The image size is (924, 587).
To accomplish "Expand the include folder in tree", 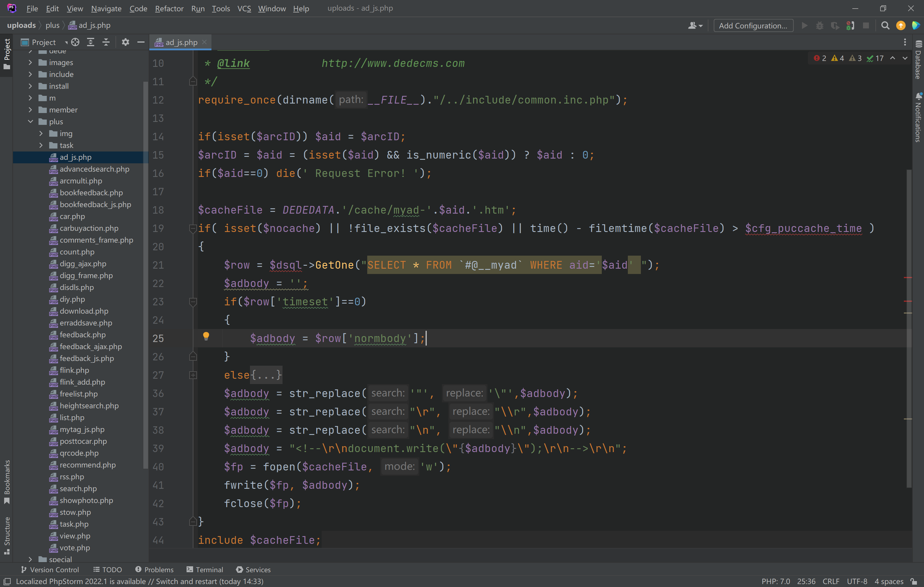I will click(x=30, y=74).
